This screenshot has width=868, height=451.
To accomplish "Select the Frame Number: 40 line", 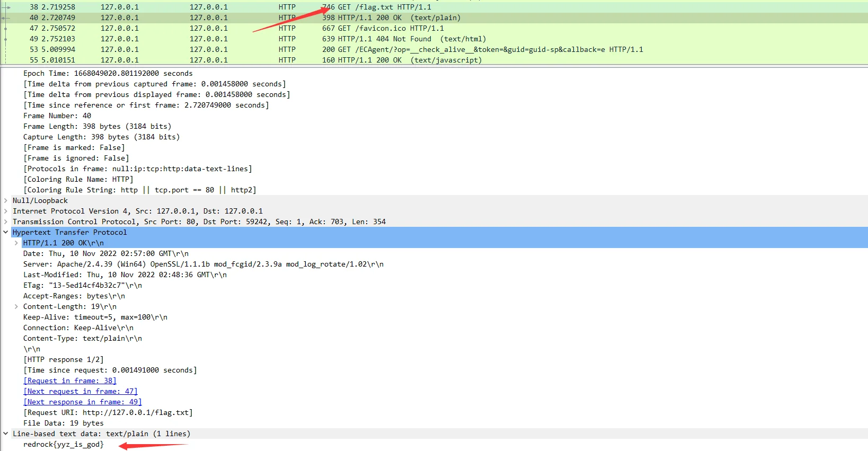I will 57,116.
